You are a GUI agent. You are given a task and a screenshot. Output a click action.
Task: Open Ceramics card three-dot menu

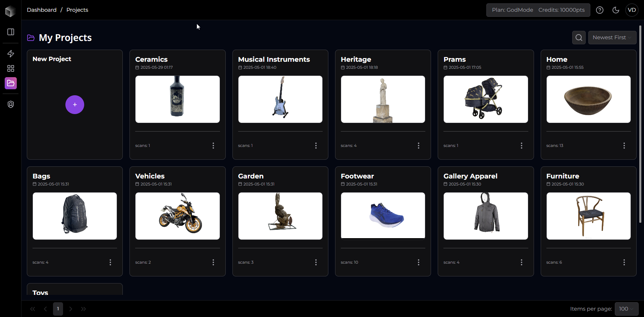pyautogui.click(x=213, y=146)
